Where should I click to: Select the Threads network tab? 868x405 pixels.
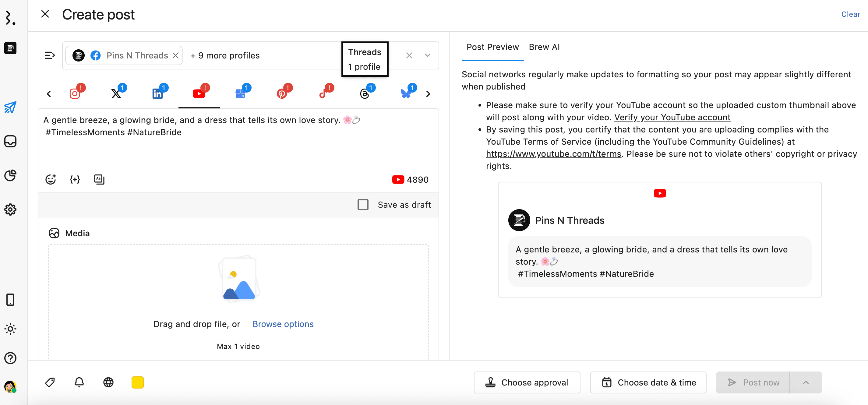(365, 93)
